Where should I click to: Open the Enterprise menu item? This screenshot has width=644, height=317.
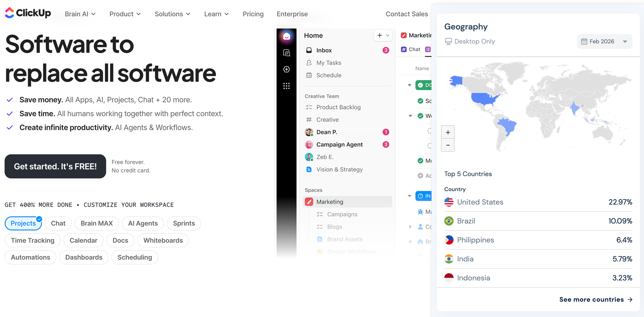tap(292, 14)
